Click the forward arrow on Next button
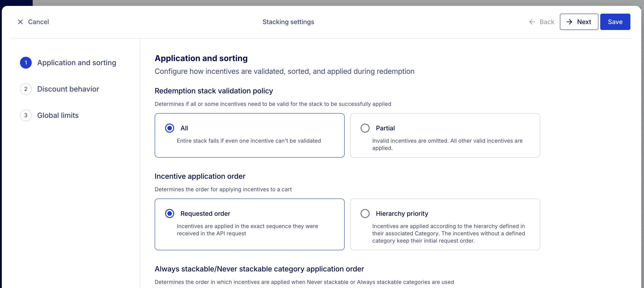Screen dimensions: 644x288 [569, 22]
